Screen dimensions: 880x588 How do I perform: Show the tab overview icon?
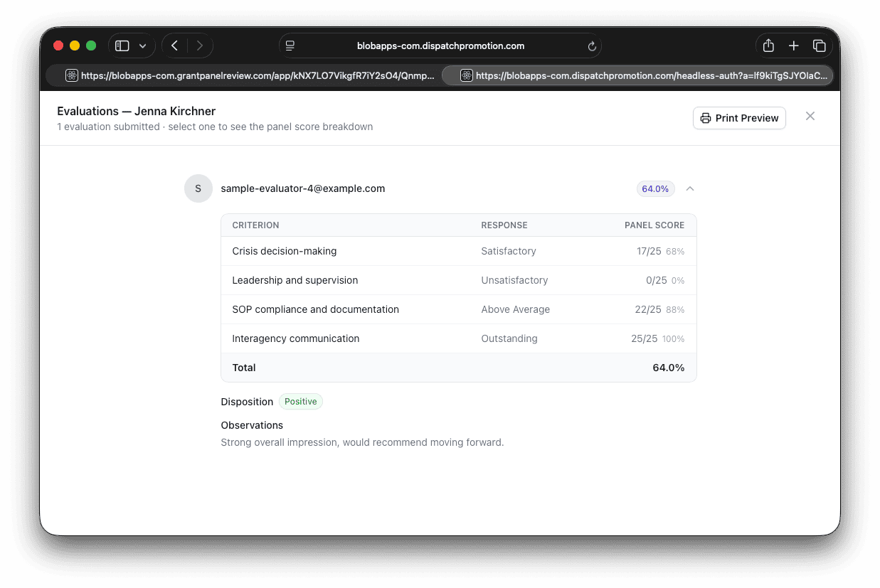coord(820,46)
